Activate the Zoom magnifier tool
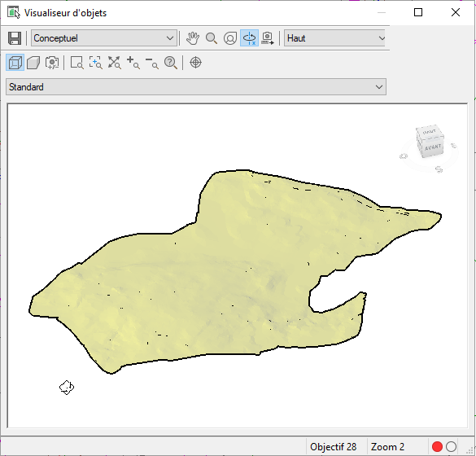476x456 pixels. point(212,38)
